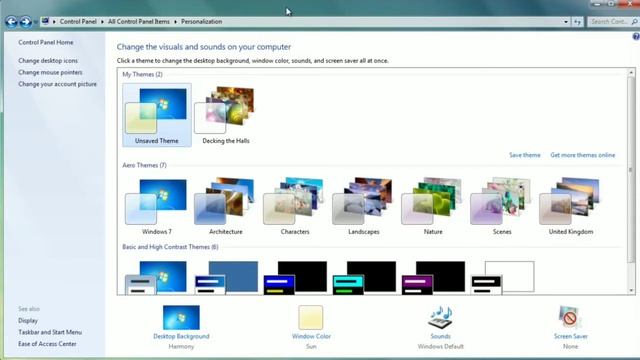This screenshot has width=640, height=360.
Task: Choose the Windows Classic blue theme
Action: (226, 278)
